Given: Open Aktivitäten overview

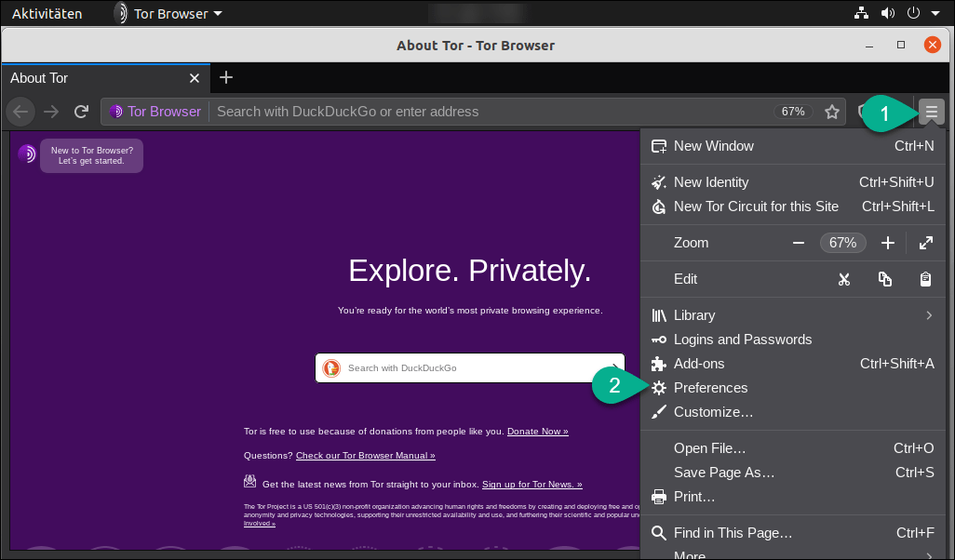Looking at the screenshot, I should [47, 13].
